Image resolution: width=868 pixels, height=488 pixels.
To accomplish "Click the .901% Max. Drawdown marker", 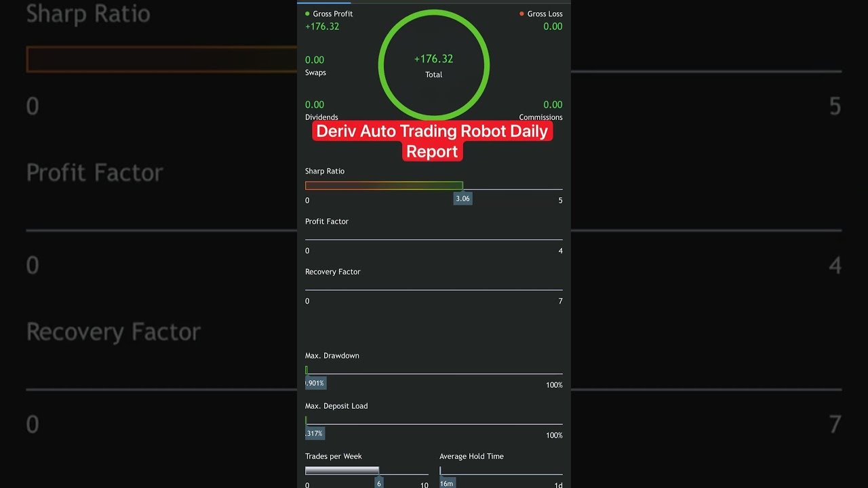I will click(315, 384).
